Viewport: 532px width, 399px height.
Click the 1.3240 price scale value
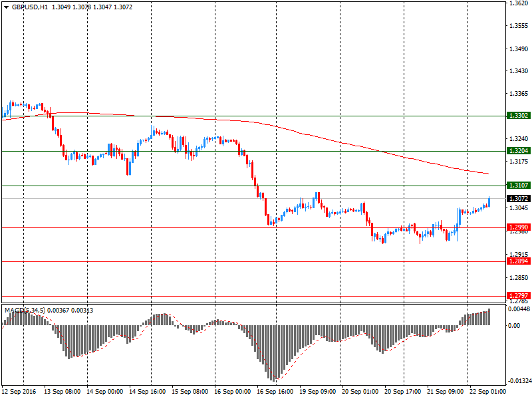click(x=519, y=139)
